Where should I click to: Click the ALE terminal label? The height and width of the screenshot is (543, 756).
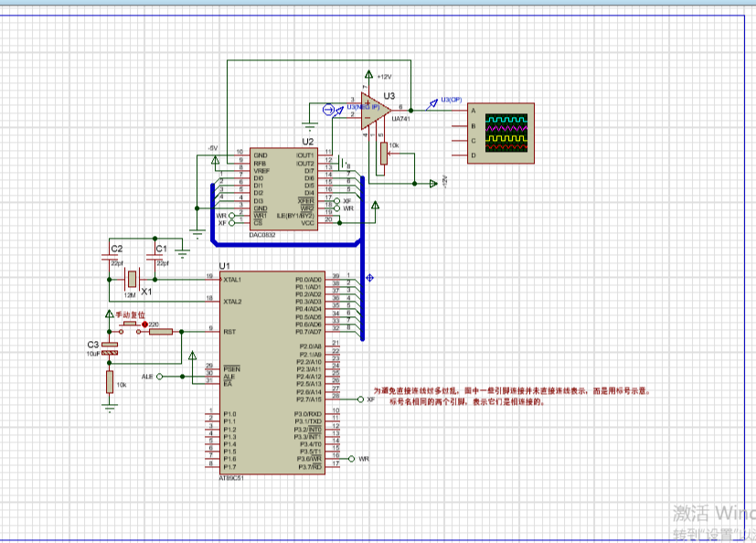[x=147, y=376]
